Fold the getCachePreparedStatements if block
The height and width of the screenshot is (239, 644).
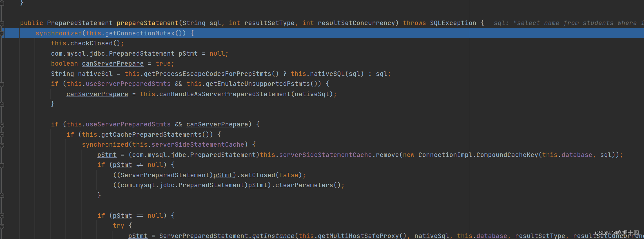pos(2,135)
